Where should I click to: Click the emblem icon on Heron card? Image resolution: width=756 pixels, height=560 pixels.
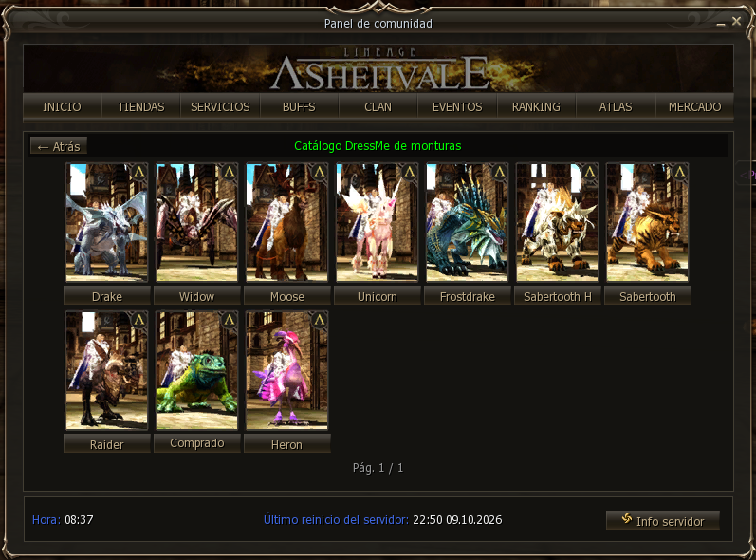pyautogui.click(x=319, y=320)
